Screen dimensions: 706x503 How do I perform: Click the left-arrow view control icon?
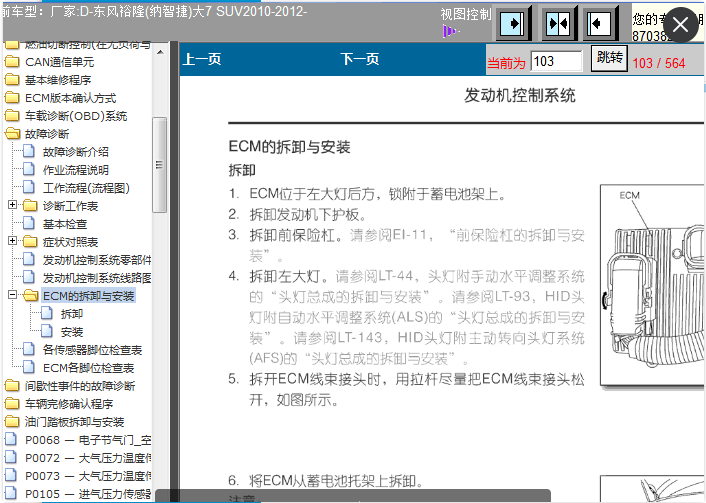601,23
